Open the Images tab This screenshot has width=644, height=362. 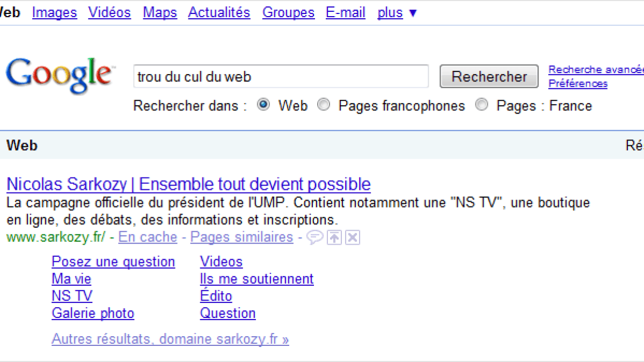pyautogui.click(x=54, y=12)
